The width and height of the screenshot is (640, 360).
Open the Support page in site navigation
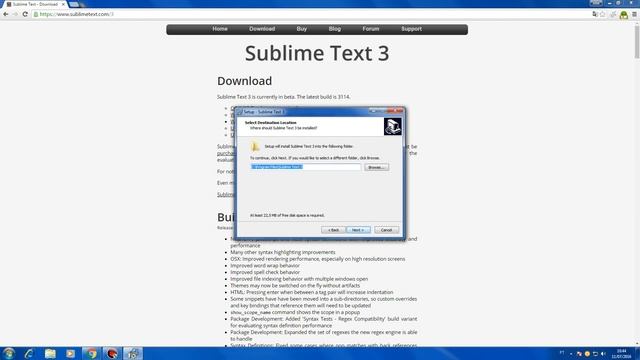pyautogui.click(x=411, y=29)
